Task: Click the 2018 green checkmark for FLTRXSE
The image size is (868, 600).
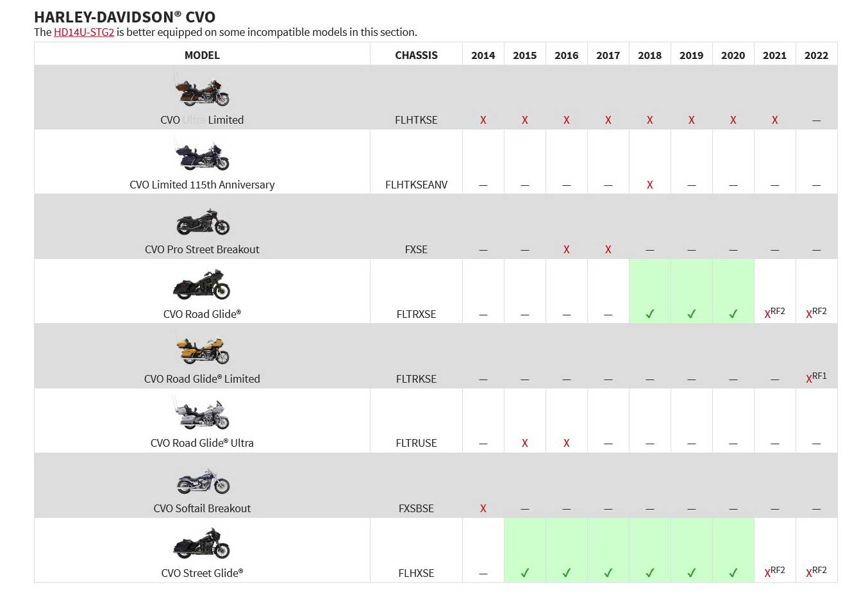Action: 650,314
